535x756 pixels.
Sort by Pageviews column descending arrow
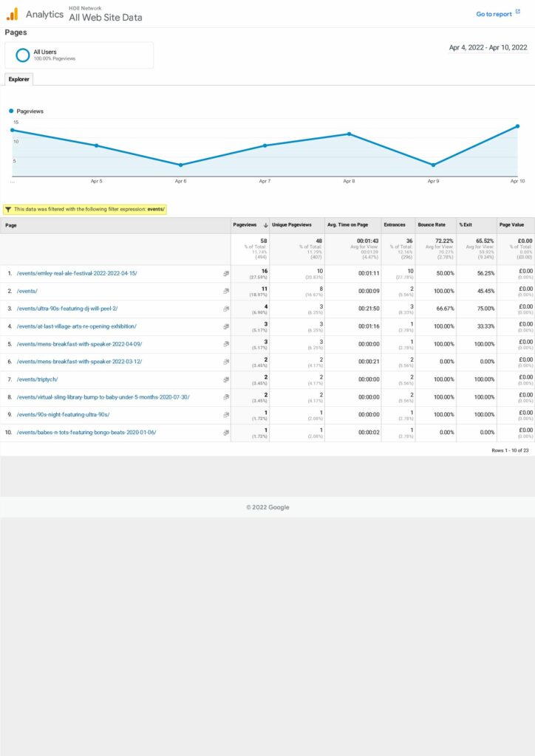(265, 225)
